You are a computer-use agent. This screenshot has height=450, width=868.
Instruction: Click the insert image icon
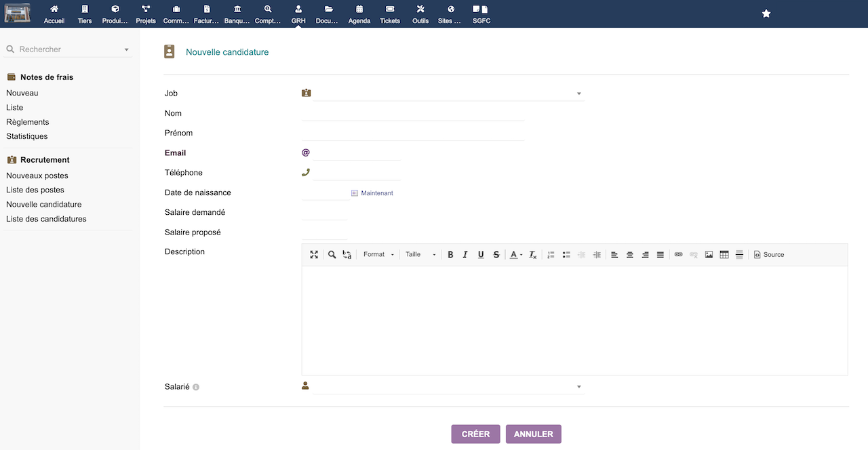coord(709,255)
